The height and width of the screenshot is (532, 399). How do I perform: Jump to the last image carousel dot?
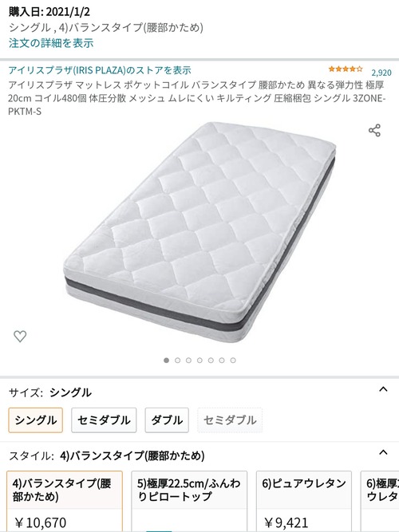point(233,361)
